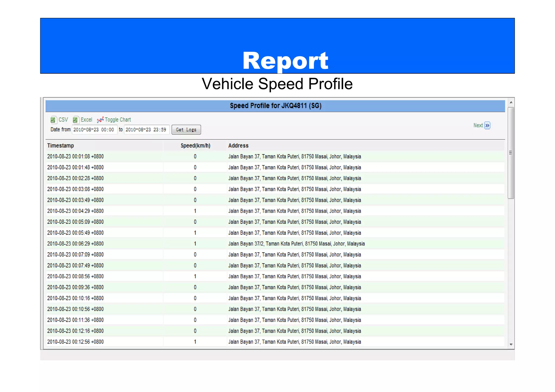Viewport: 555px width, 392px height.
Task: Click the CSV export icon
Action: tap(53, 120)
